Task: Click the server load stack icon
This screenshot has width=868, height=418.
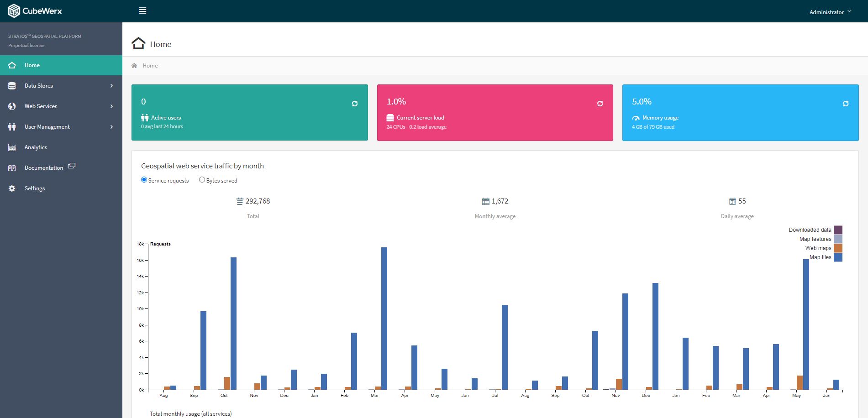Action: [x=390, y=118]
